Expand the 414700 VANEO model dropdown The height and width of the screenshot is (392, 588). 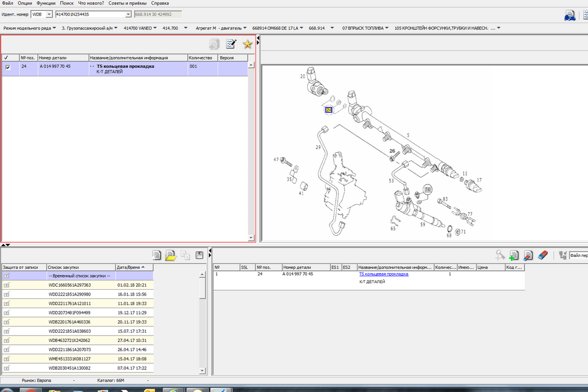coord(156,28)
